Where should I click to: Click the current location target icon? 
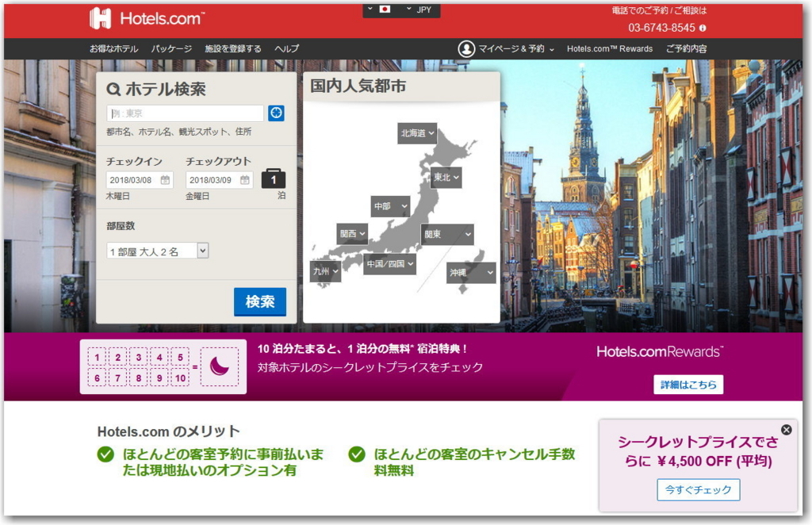(276, 113)
